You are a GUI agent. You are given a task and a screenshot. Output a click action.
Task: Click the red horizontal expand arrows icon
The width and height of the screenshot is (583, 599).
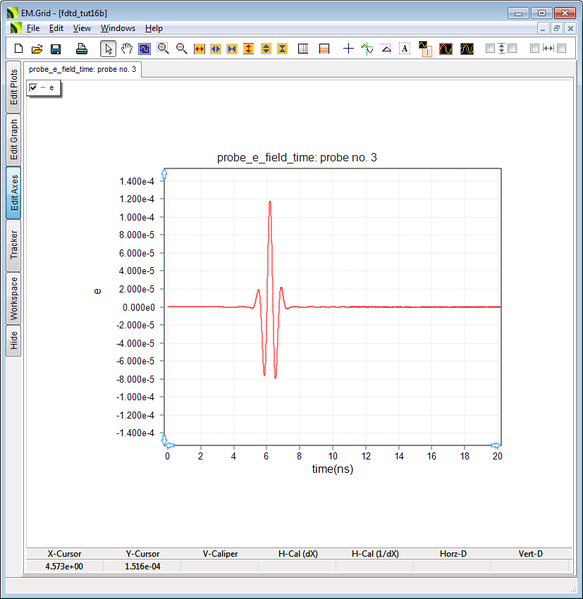[x=199, y=49]
